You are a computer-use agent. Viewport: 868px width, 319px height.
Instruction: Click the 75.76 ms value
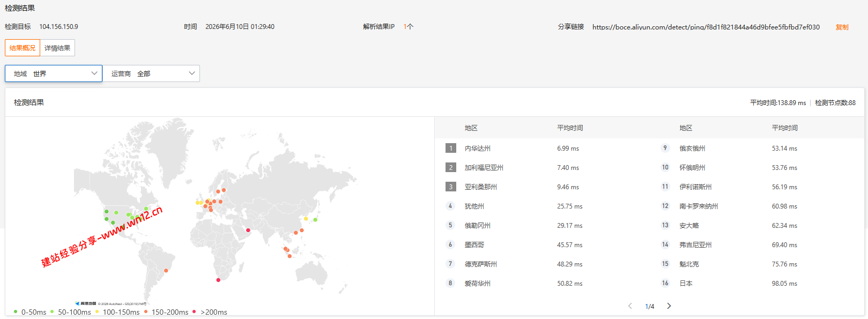784,264
